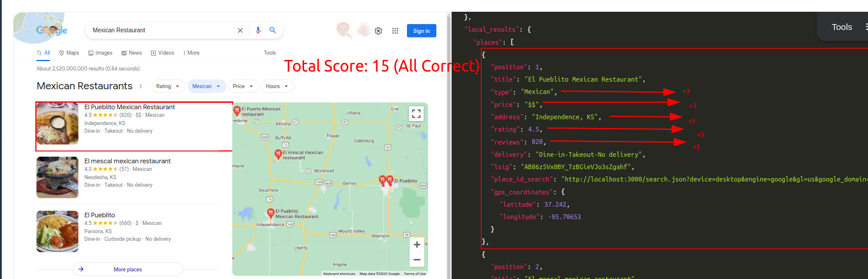Click the "lsig" value in JSON
Viewport: 868px width, 279px height.
pyautogui.click(x=576, y=167)
